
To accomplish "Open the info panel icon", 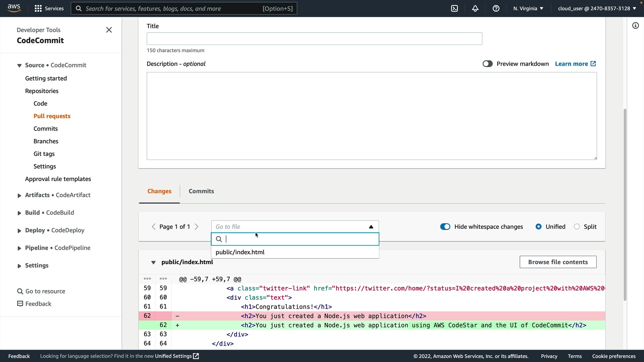I will (x=635, y=25).
